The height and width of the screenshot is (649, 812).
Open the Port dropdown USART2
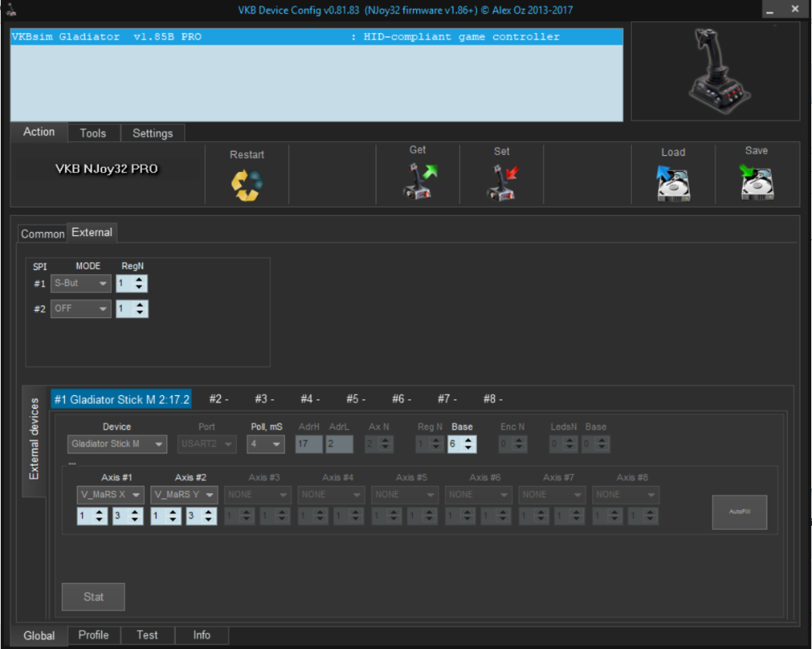click(207, 444)
